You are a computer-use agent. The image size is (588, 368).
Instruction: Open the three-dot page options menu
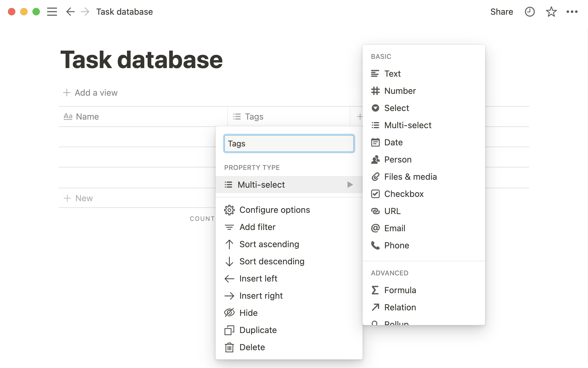[x=572, y=12]
